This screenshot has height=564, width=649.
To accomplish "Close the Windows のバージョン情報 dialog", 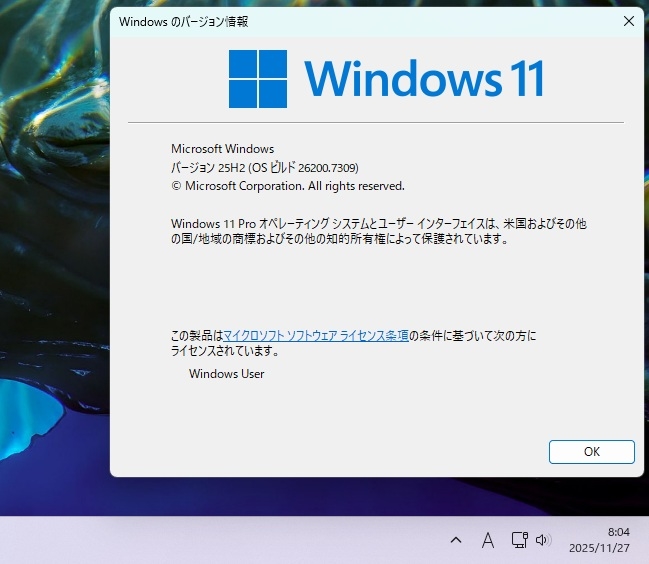I will [629, 21].
